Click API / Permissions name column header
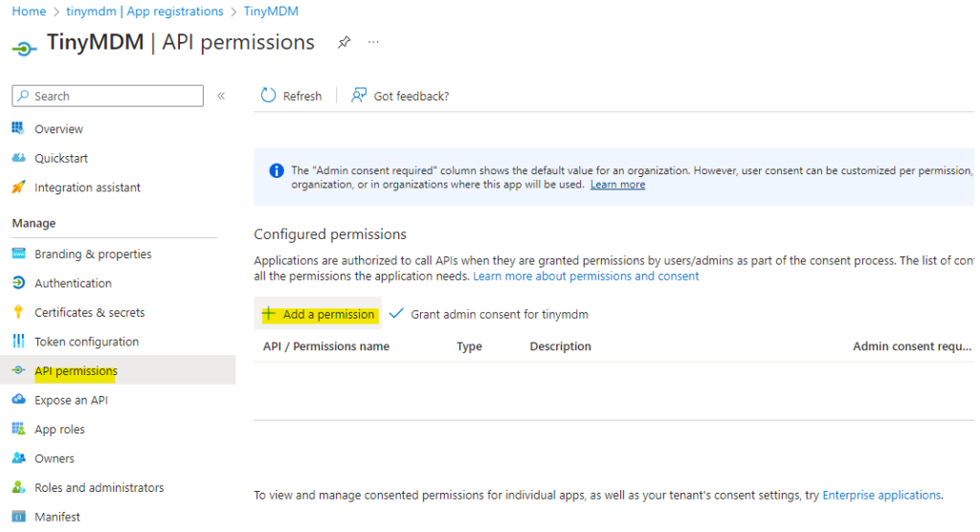980x532 pixels. click(326, 346)
